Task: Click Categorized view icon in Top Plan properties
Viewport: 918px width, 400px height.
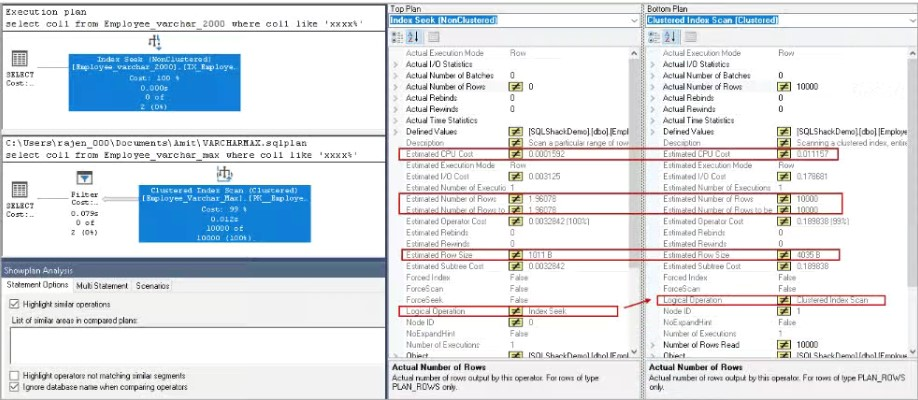Action: point(398,37)
